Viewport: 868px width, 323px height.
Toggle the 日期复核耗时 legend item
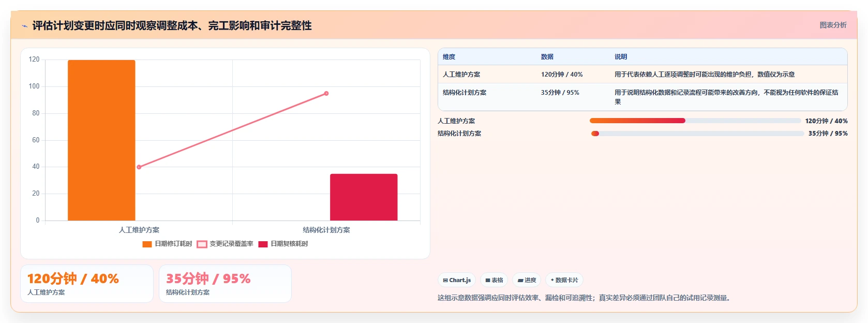pos(283,244)
